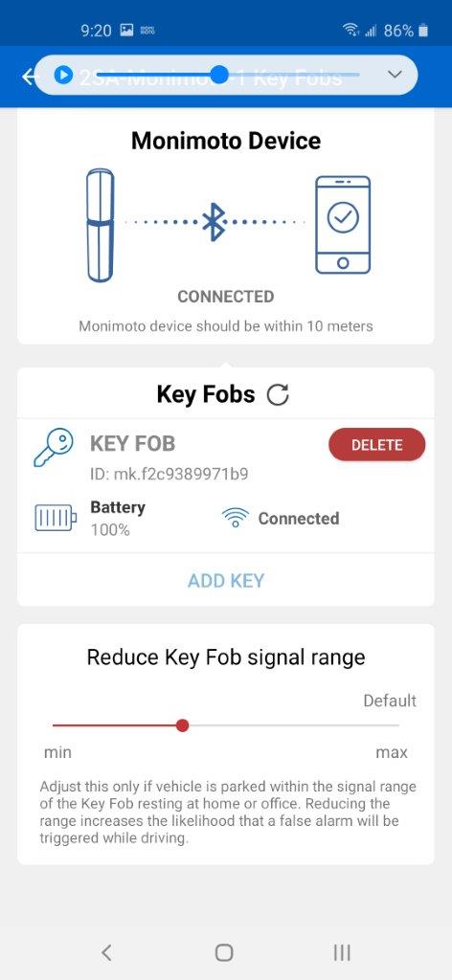452x980 pixels.
Task: Tap the back arrow in header
Action: point(29,77)
